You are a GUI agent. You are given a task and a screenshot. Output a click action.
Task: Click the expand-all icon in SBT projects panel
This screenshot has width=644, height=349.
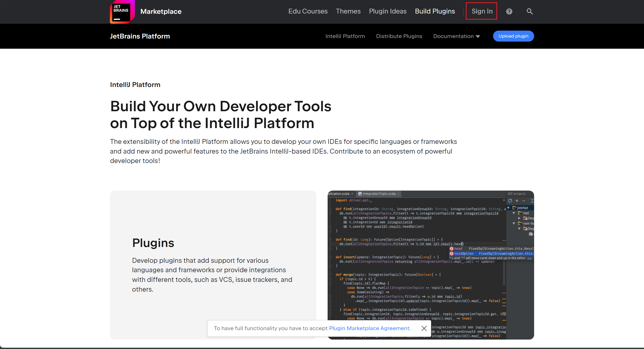click(532, 201)
